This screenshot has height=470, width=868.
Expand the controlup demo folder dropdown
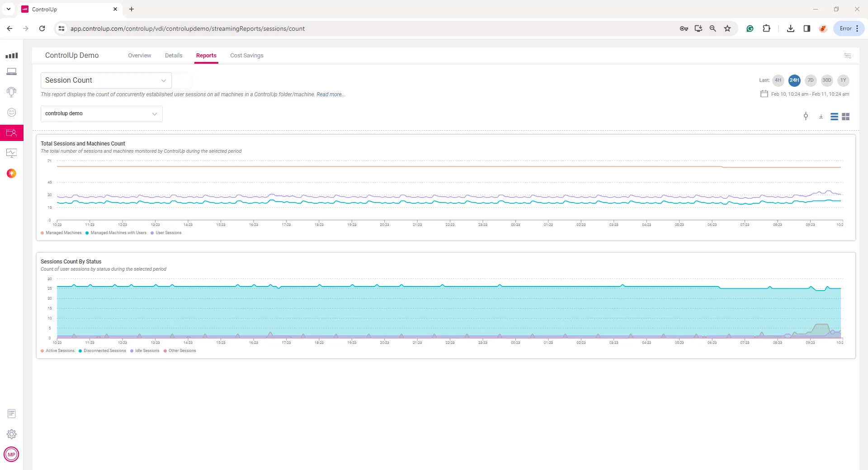click(x=102, y=113)
